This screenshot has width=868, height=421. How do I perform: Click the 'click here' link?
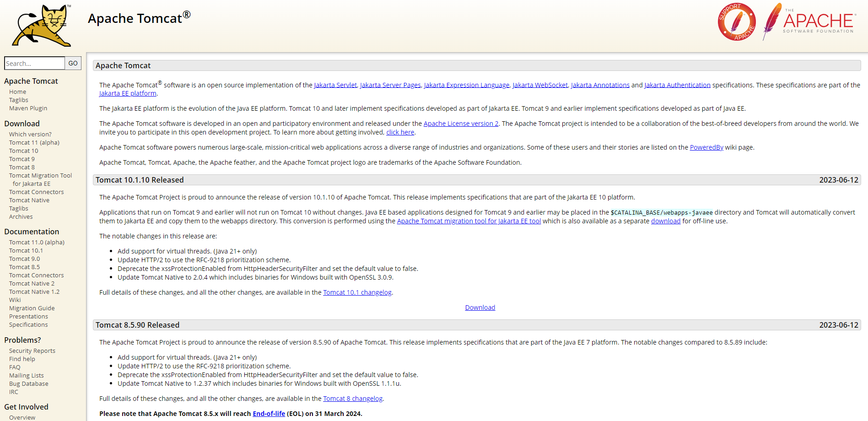[400, 132]
